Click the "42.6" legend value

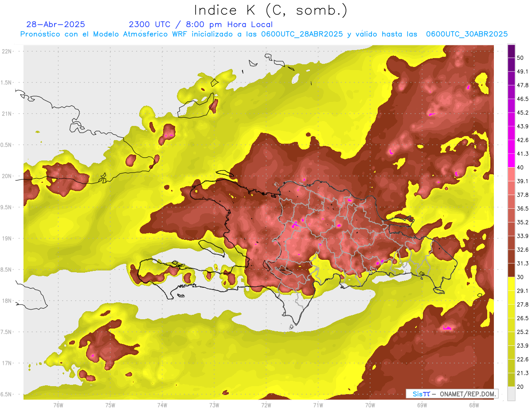click(522, 140)
